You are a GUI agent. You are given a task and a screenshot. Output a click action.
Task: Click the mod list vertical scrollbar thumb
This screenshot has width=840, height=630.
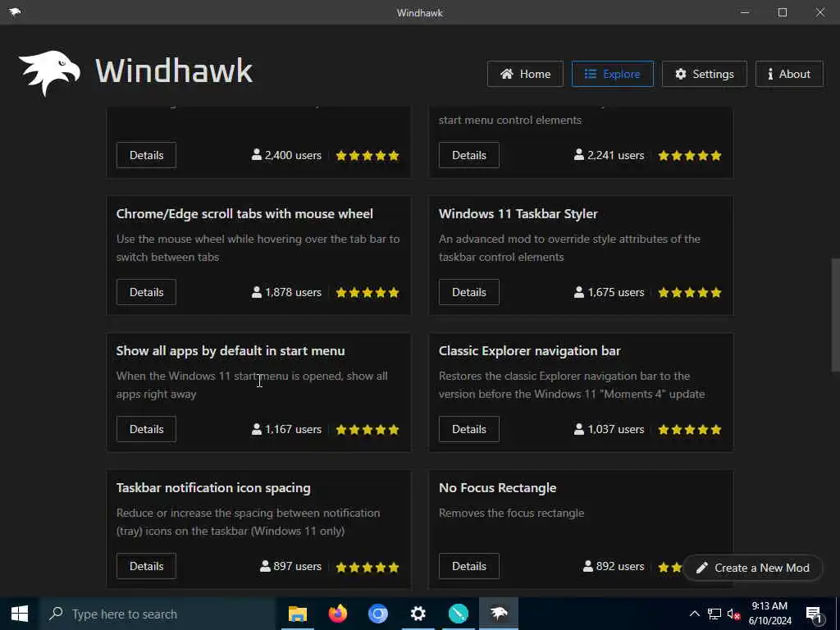point(835,315)
